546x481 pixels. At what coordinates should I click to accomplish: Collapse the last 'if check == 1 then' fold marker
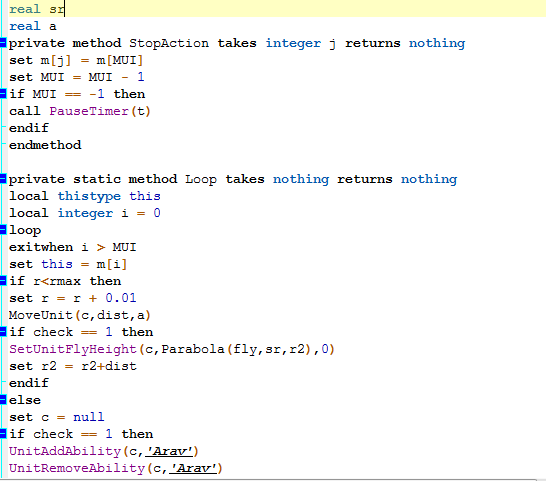tap(3, 434)
